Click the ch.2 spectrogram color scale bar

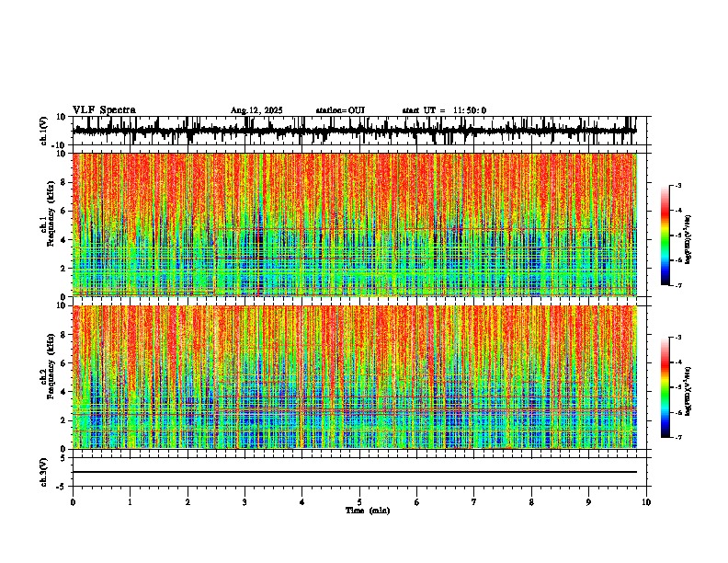click(x=665, y=387)
